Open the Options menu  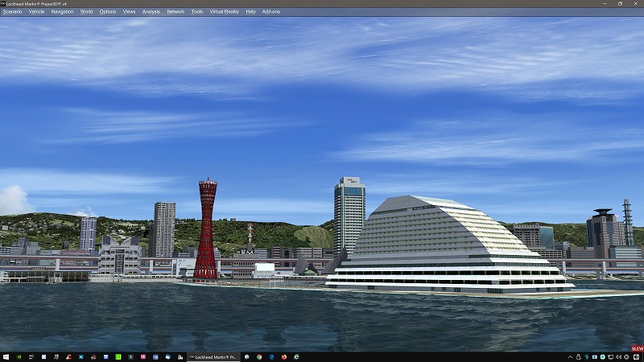tap(108, 12)
